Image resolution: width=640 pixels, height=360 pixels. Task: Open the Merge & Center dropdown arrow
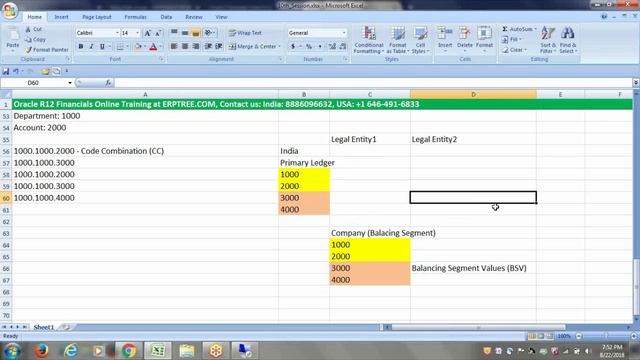pyautogui.click(x=280, y=47)
